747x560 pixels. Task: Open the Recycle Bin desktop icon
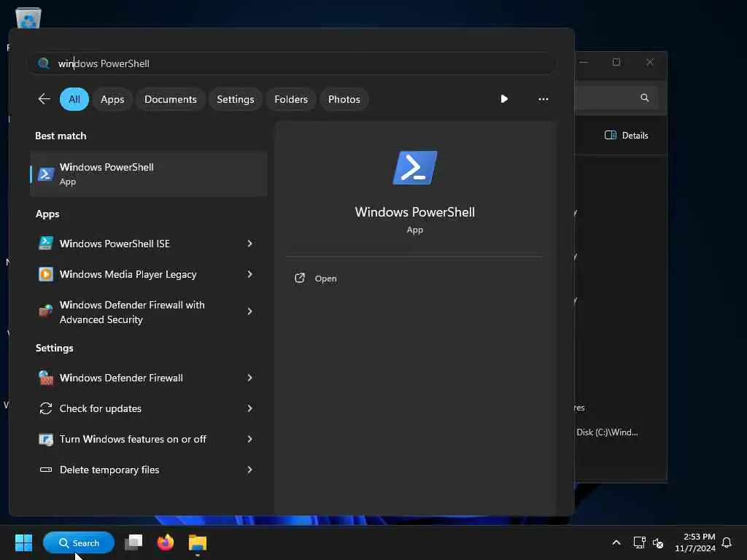tap(28, 17)
